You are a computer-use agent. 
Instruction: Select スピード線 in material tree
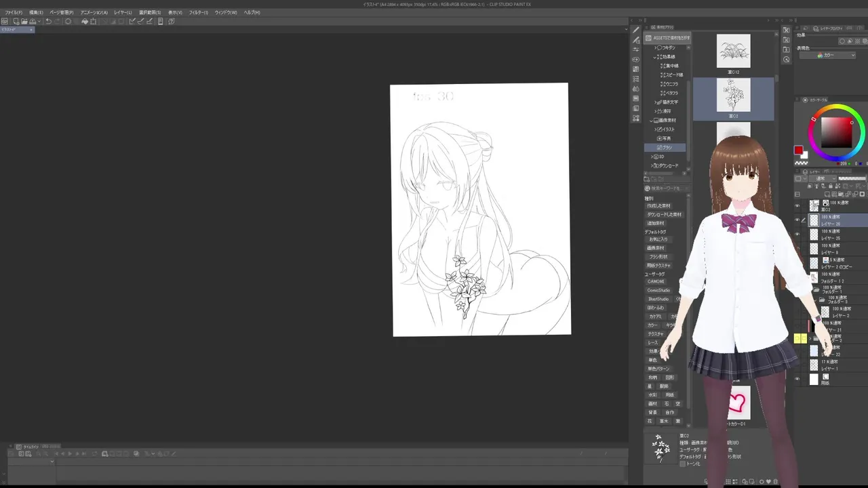[673, 75]
